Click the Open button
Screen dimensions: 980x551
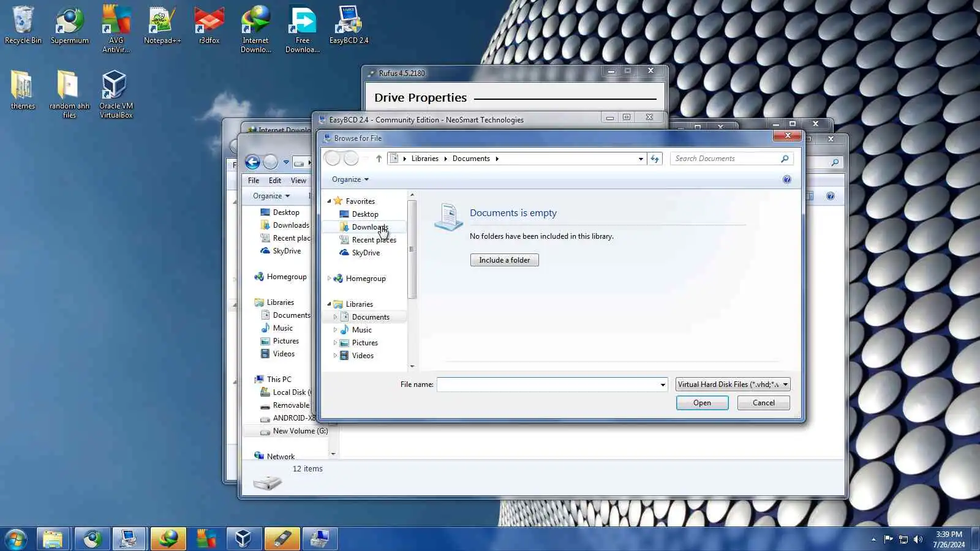702,403
